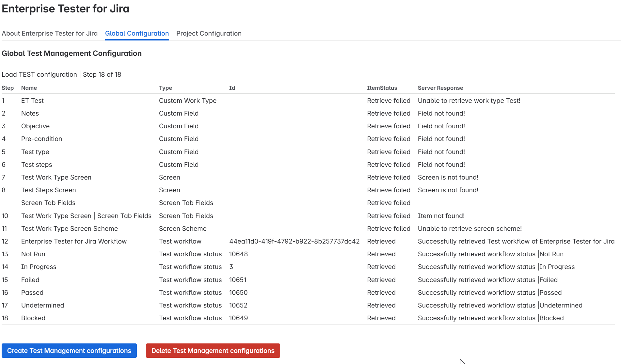Click the Test Work Type Screen Scheme name
Viewport: 621px width, 364px height.
click(x=70, y=229)
